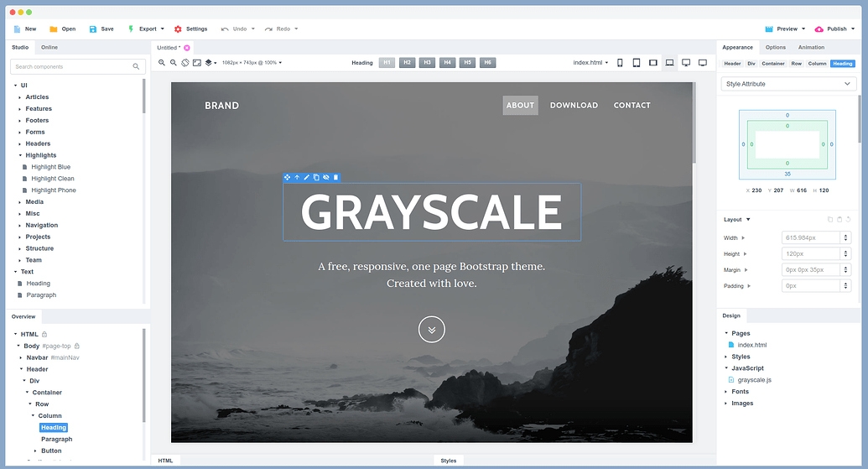This screenshot has width=868, height=469.
Task: Click the lock icon next to HTML
Action: tap(44, 334)
